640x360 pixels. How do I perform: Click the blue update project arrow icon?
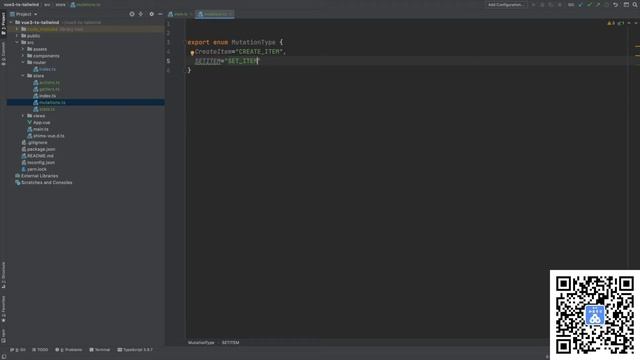[580, 4]
